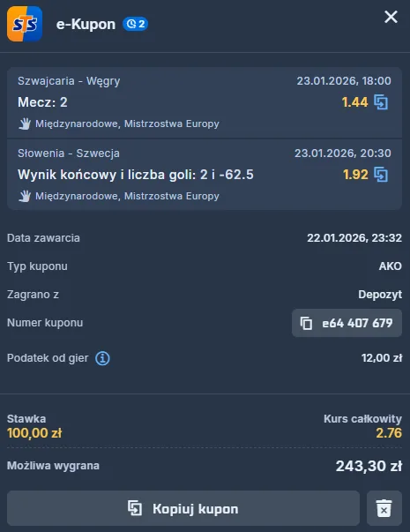
Task: Click the Kopiuj kupon button
Action: tap(183, 508)
